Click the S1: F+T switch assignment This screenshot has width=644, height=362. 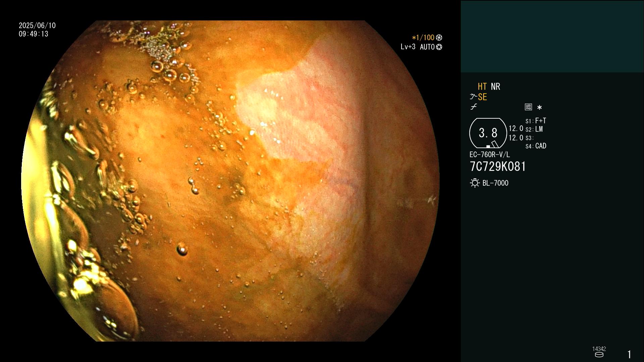(536, 121)
